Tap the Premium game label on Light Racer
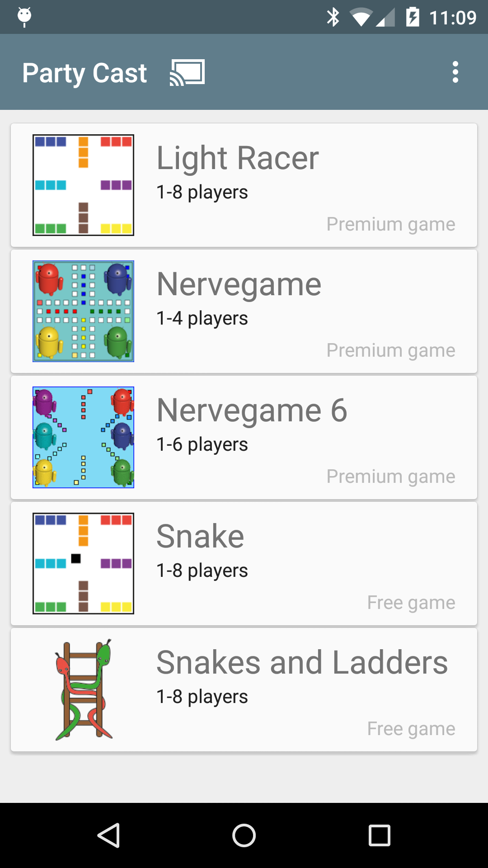The width and height of the screenshot is (488, 868). point(391,224)
